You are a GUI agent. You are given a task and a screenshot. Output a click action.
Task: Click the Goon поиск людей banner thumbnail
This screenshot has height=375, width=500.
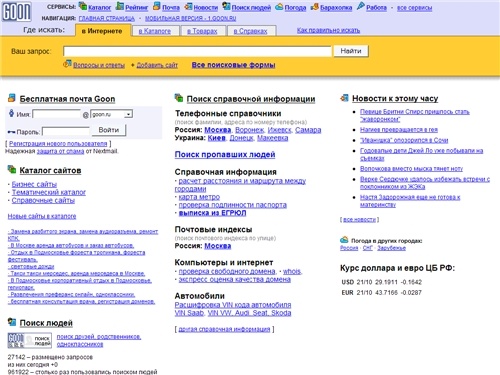click(x=29, y=340)
